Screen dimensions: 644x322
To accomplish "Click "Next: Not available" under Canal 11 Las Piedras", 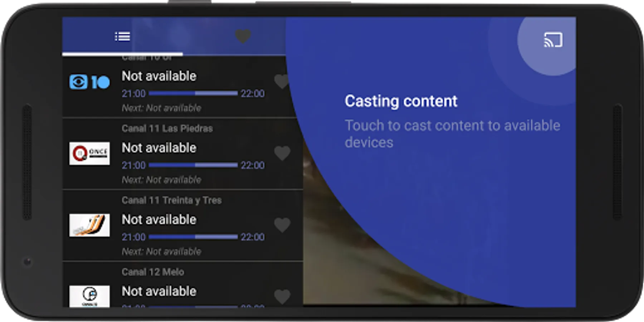I will [161, 180].
